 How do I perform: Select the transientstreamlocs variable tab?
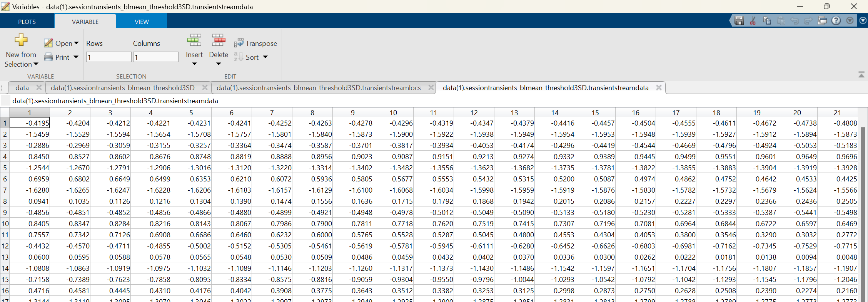[319, 88]
